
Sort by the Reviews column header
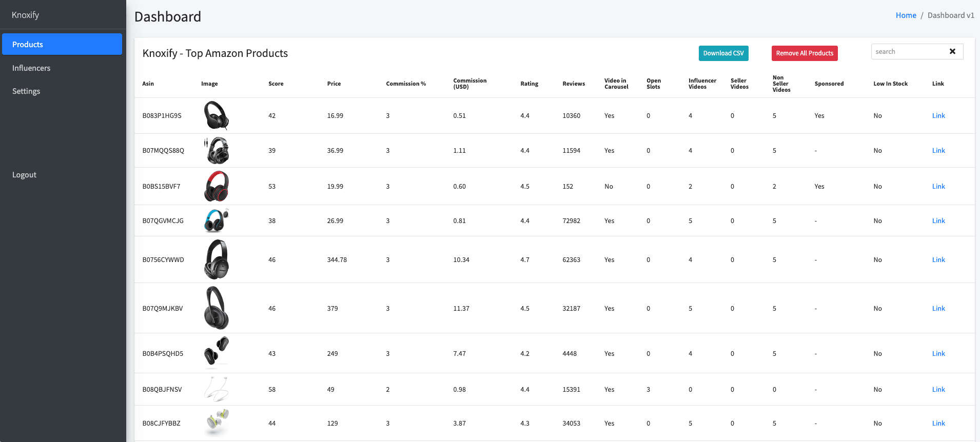click(574, 84)
